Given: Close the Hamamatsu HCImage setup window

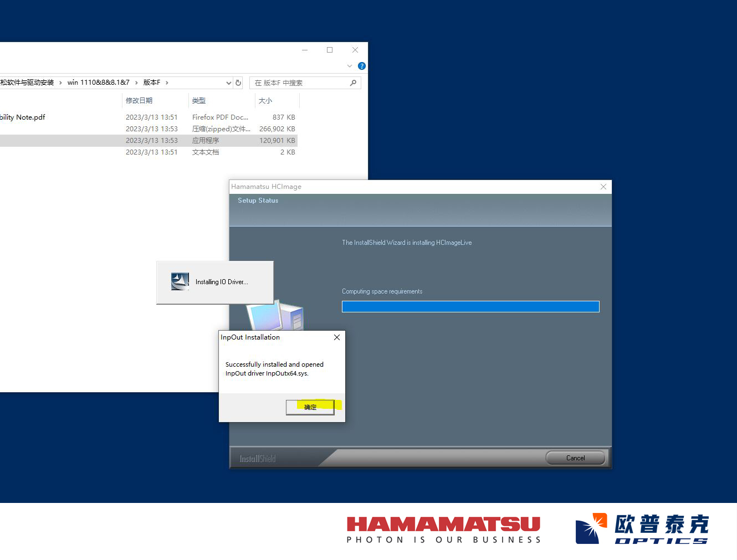Looking at the screenshot, I should (603, 187).
